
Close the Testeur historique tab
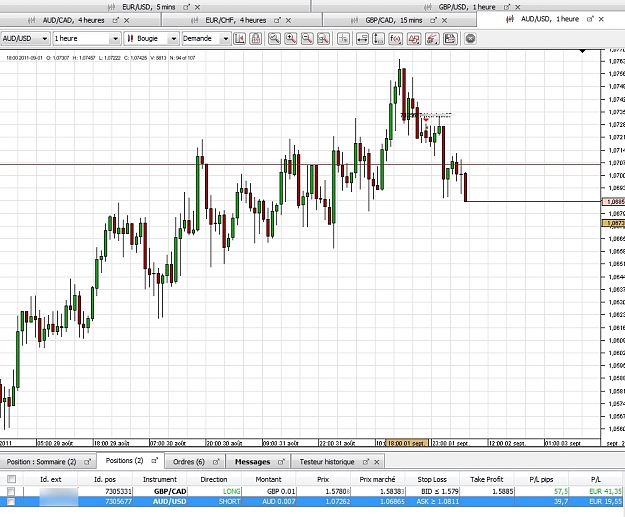377,462
